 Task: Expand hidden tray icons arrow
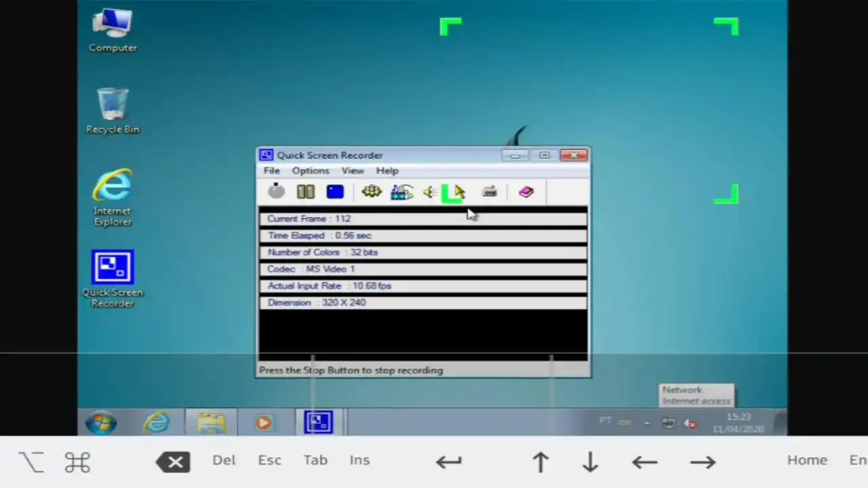point(647,423)
